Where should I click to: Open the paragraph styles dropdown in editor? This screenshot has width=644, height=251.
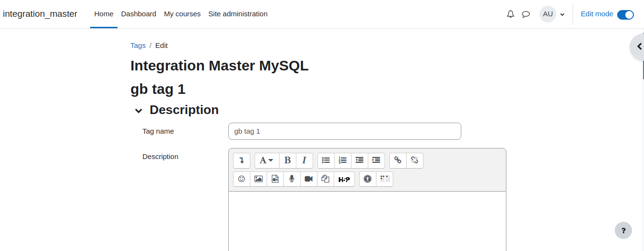point(267,160)
